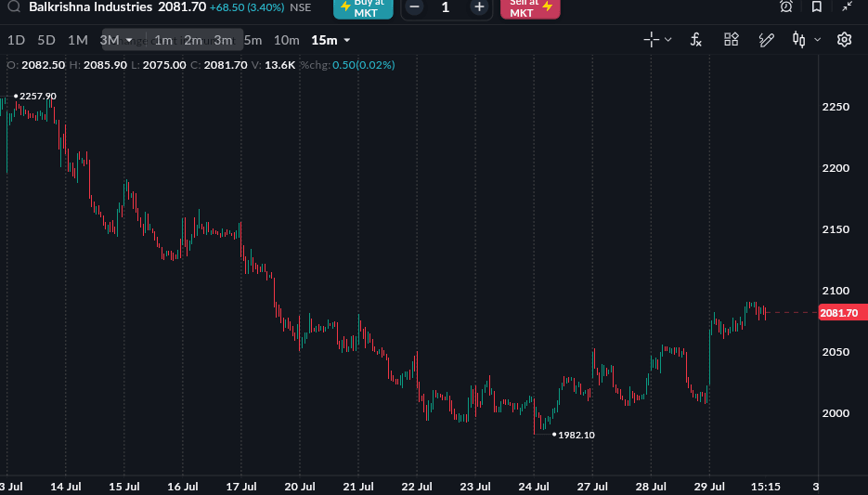The image size is (868, 495).
Task: Open chart settings gear
Action: pos(844,40)
